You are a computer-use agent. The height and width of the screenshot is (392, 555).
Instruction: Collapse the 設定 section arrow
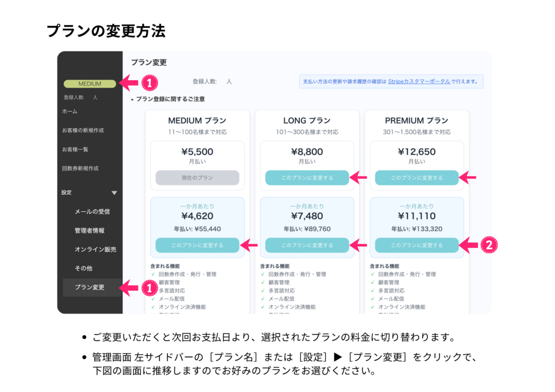[x=114, y=193]
